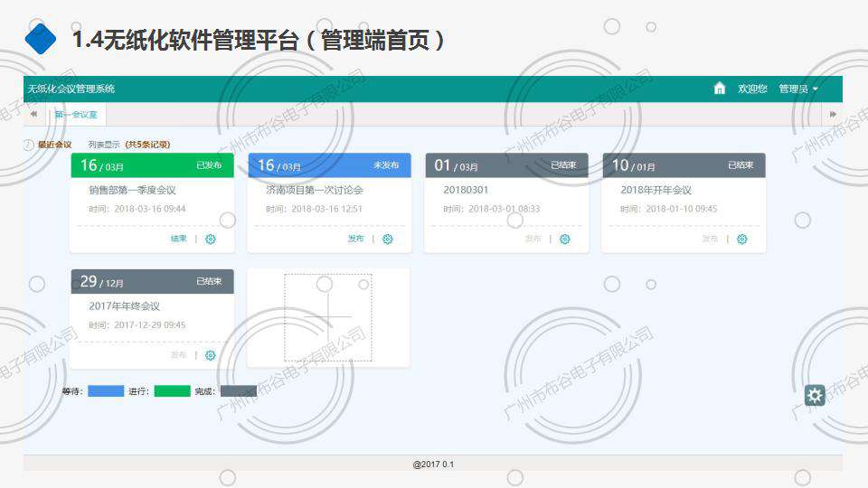Click gear icon on 20180301 meeting card

coord(565,239)
